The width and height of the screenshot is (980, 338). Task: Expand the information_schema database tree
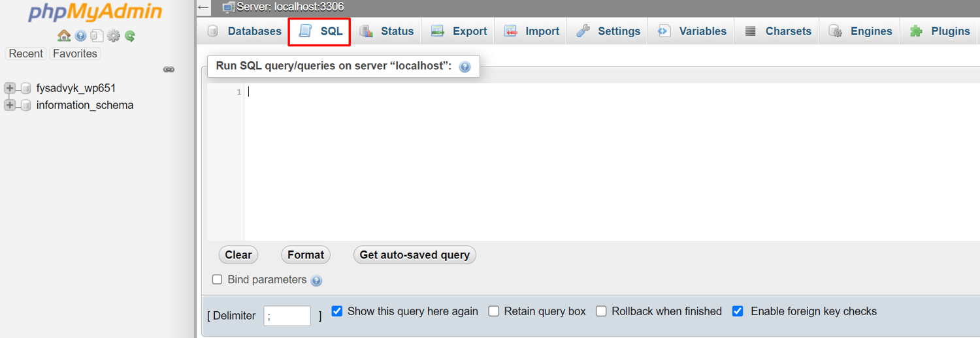[10, 105]
